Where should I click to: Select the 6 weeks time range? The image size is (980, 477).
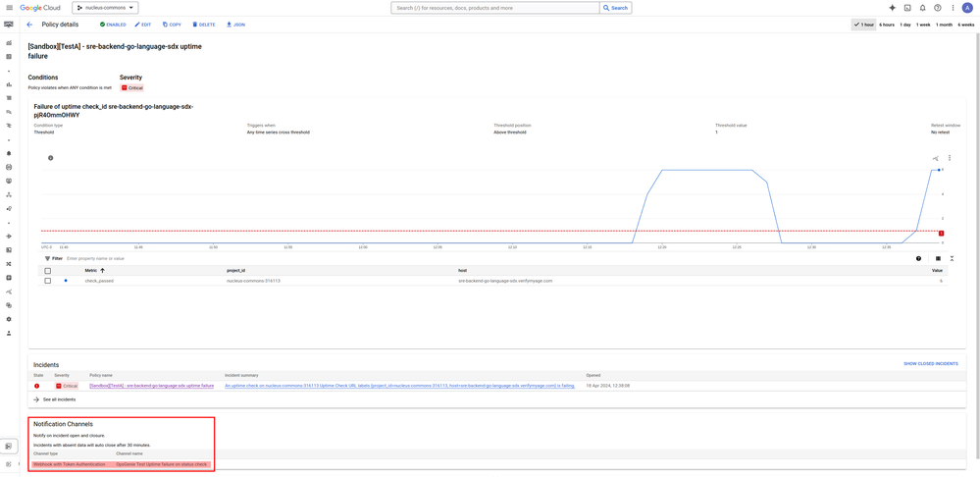pyautogui.click(x=966, y=25)
